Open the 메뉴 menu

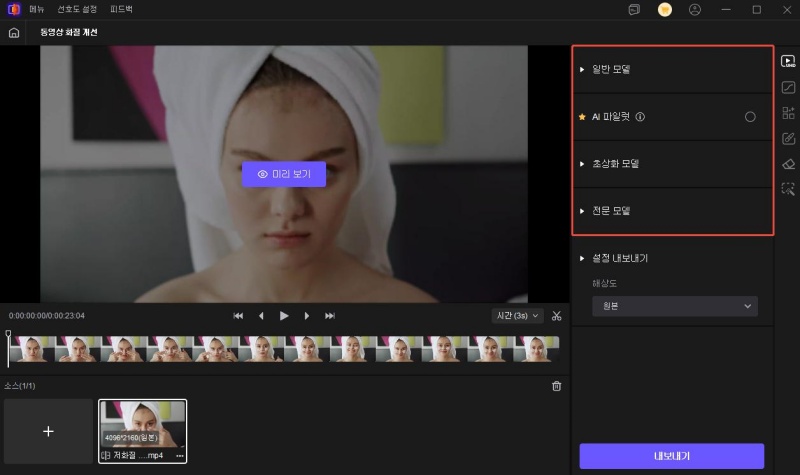point(37,10)
